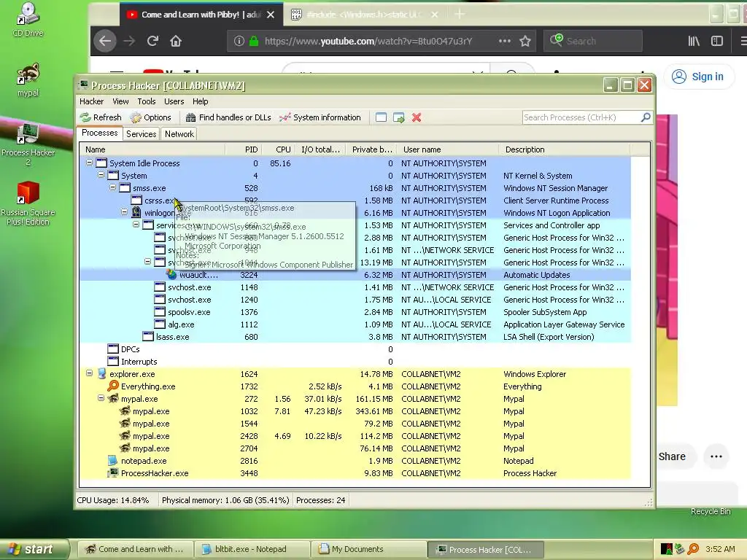Switch to the Services tab
This screenshot has width=747, height=560.
click(141, 134)
